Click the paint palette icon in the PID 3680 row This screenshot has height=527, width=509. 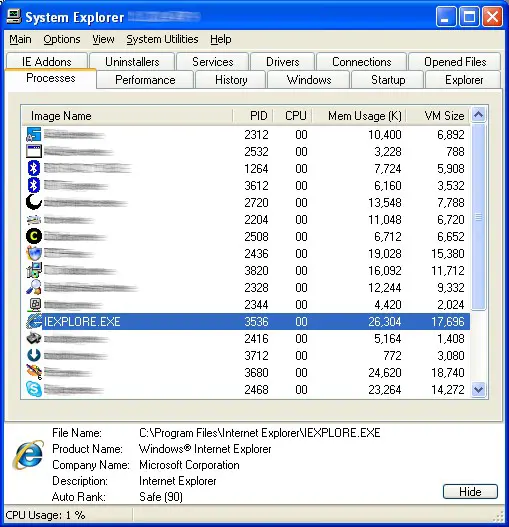(34, 372)
